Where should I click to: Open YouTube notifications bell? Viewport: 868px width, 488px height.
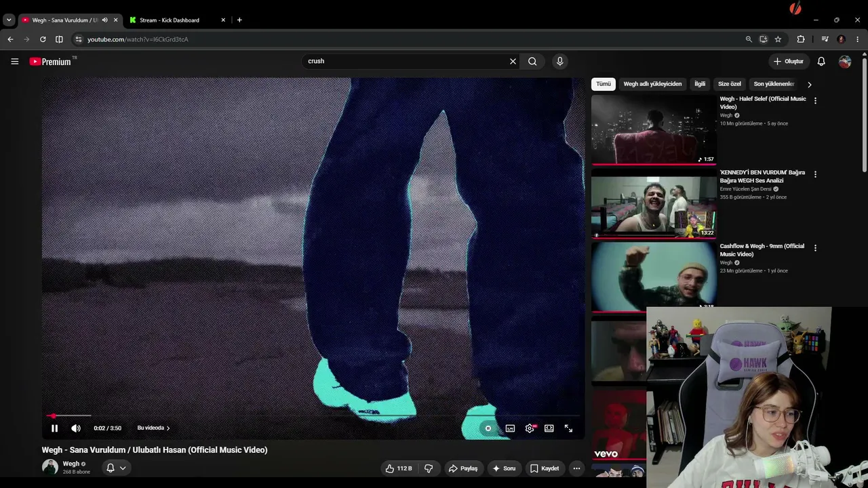coord(821,61)
